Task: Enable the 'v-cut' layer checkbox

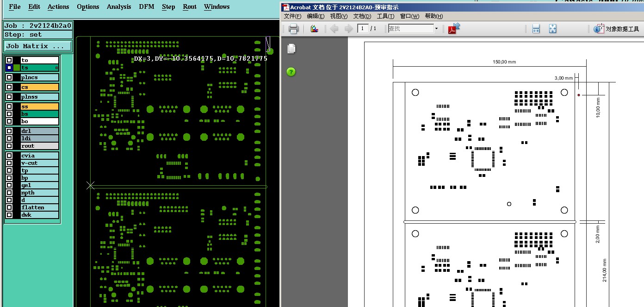Action: (x=9, y=163)
